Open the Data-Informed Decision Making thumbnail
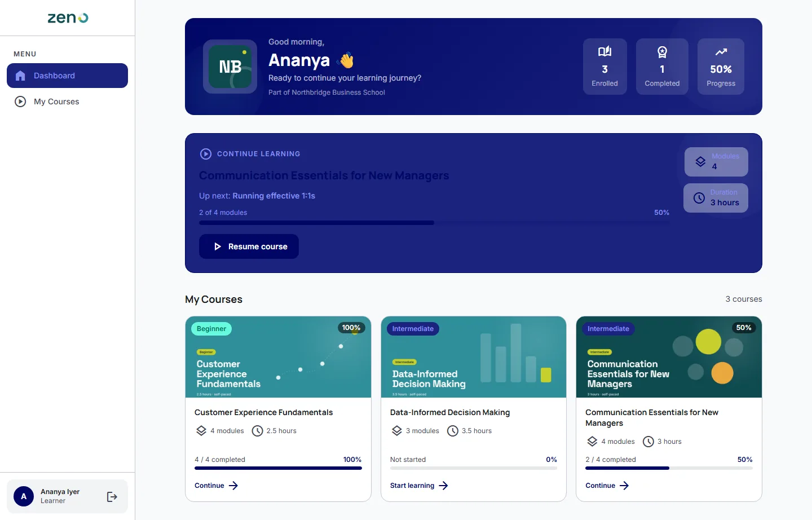The height and width of the screenshot is (520, 812). (x=474, y=357)
